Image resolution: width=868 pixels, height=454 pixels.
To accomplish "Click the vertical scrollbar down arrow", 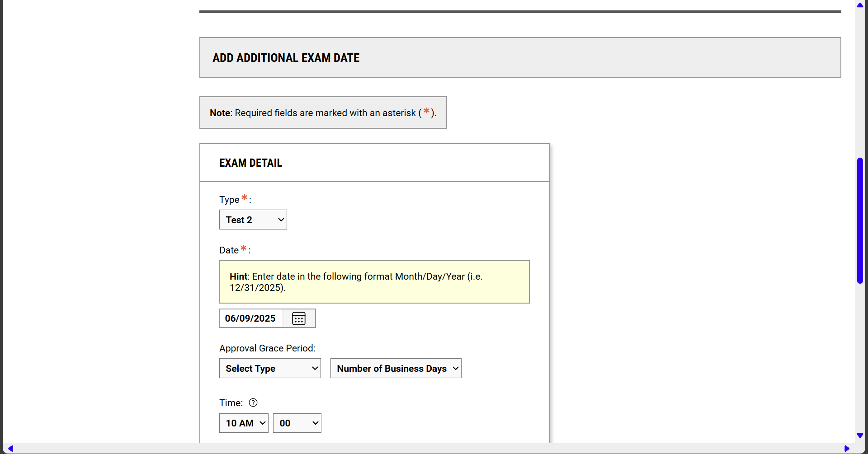I will [x=860, y=435].
